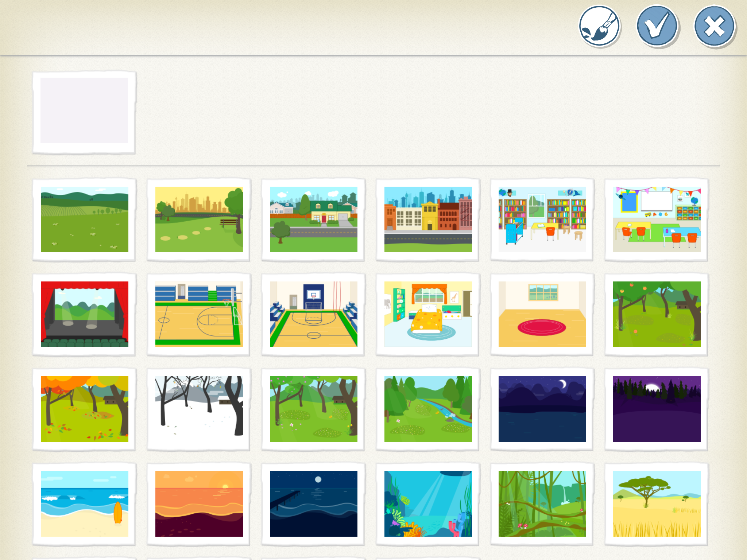Choose the orange sunset beach background
Viewport: 747px width, 560px height.
pyautogui.click(x=199, y=504)
